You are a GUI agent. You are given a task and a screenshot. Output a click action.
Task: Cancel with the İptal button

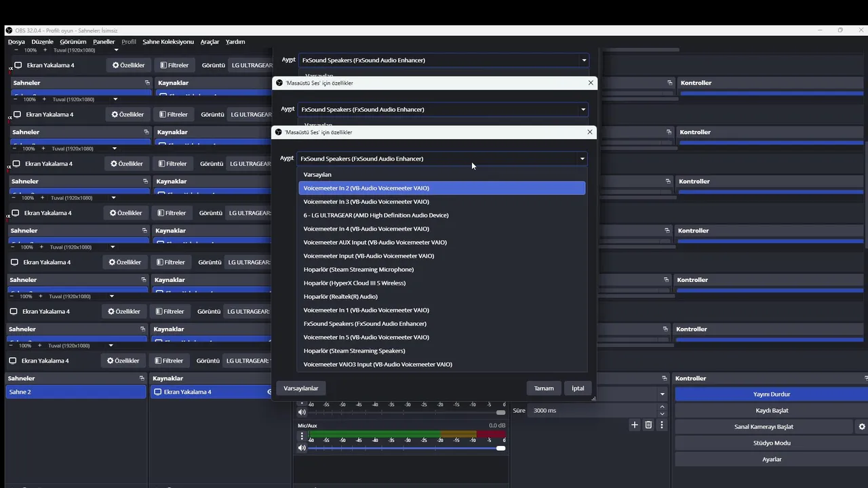[x=578, y=388]
